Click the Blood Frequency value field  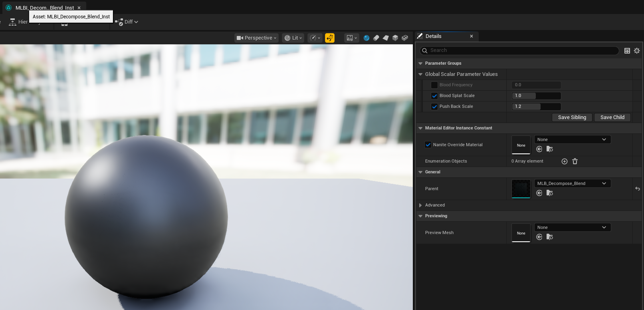click(x=536, y=85)
